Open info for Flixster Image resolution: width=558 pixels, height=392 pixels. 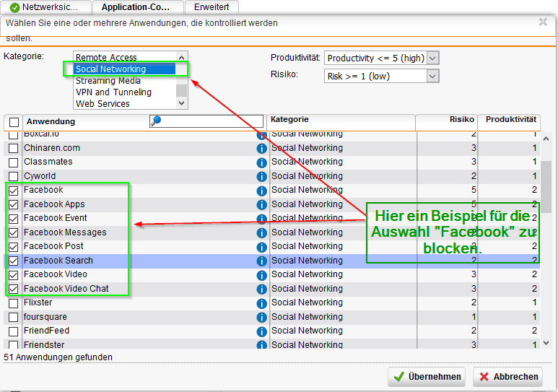point(261,303)
